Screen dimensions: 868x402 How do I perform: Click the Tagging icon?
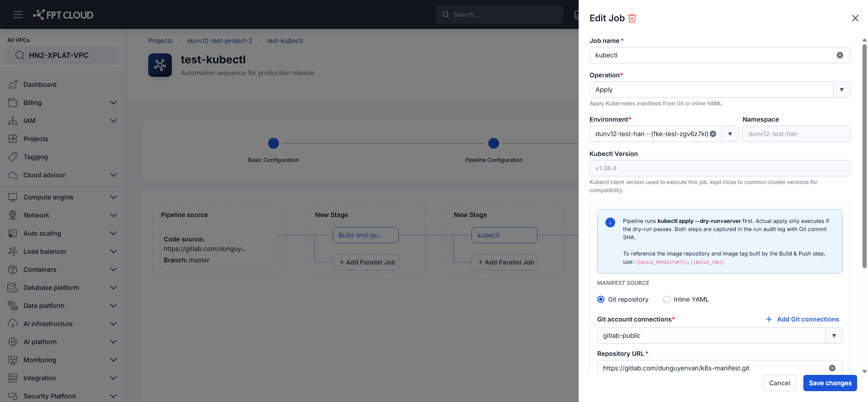[13, 157]
